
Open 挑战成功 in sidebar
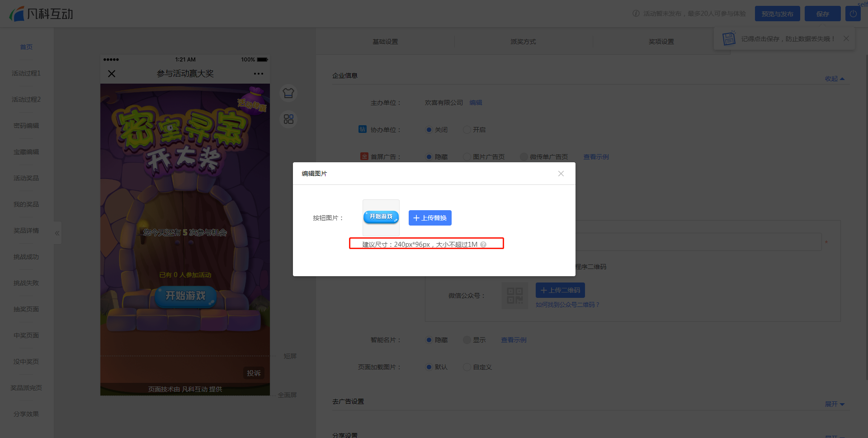click(26, 257)
